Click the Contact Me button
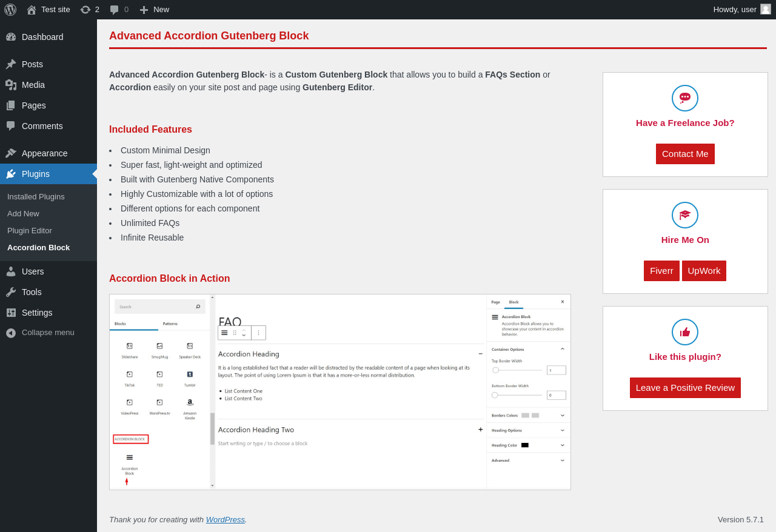This screenshot has height=532, width=776. coord(685,154)
